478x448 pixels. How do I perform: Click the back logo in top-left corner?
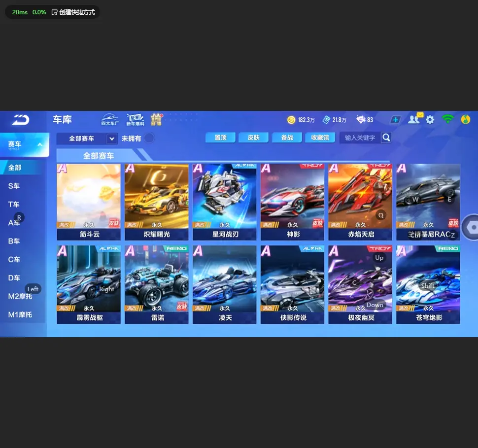tap(21, 120)
